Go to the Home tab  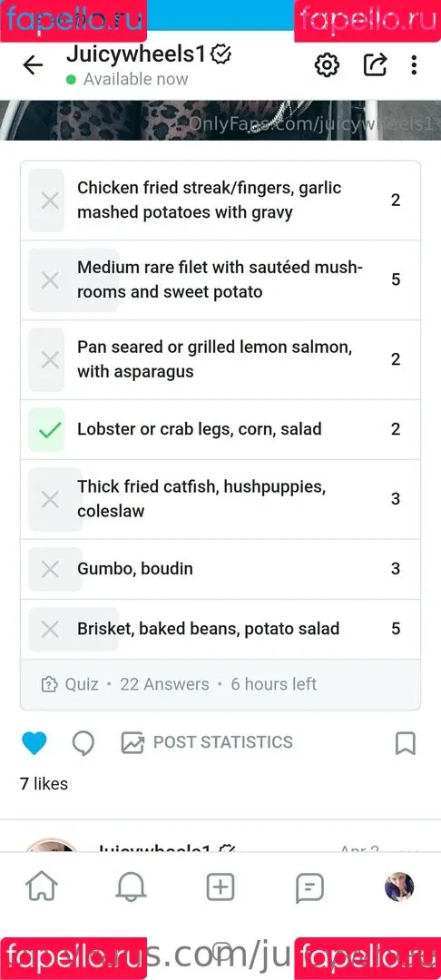click(42, 887)
